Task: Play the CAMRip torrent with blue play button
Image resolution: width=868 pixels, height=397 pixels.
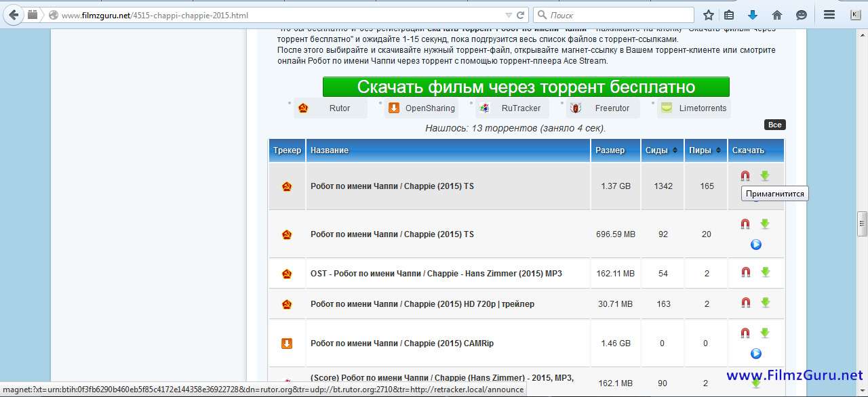Action: click(x=755, y=354)
